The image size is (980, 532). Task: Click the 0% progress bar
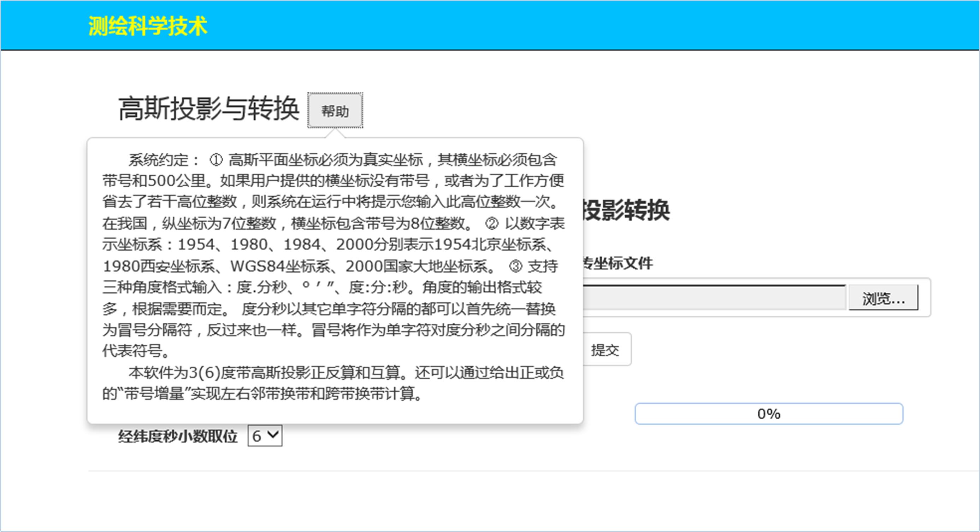tap(768, 414)
